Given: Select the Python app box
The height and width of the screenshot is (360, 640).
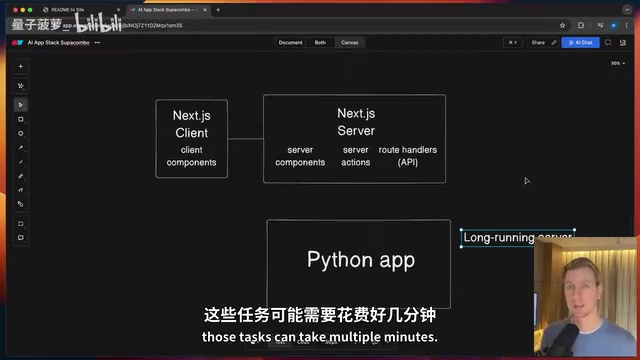Looking at the screenshot, I should [358, 264].
